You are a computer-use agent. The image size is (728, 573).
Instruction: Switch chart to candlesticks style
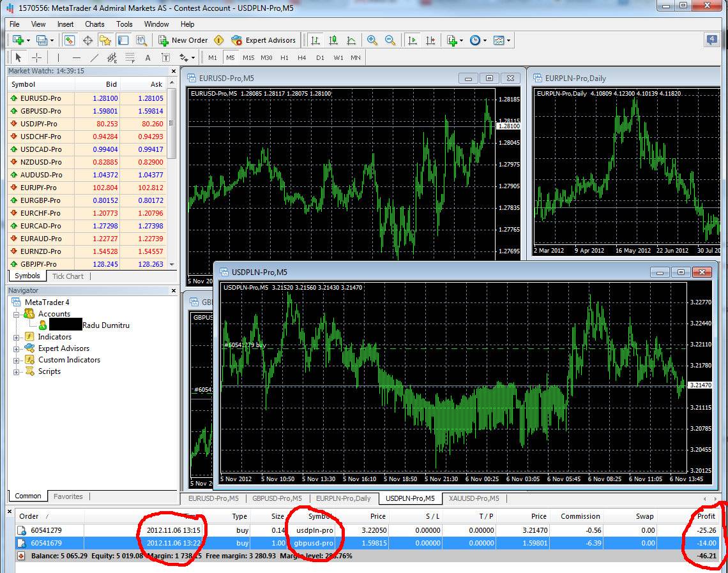[x=333, y=40]
